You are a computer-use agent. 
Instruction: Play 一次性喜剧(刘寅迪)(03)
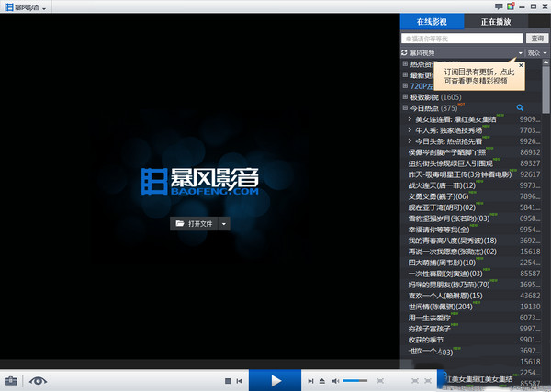point(445,274)
